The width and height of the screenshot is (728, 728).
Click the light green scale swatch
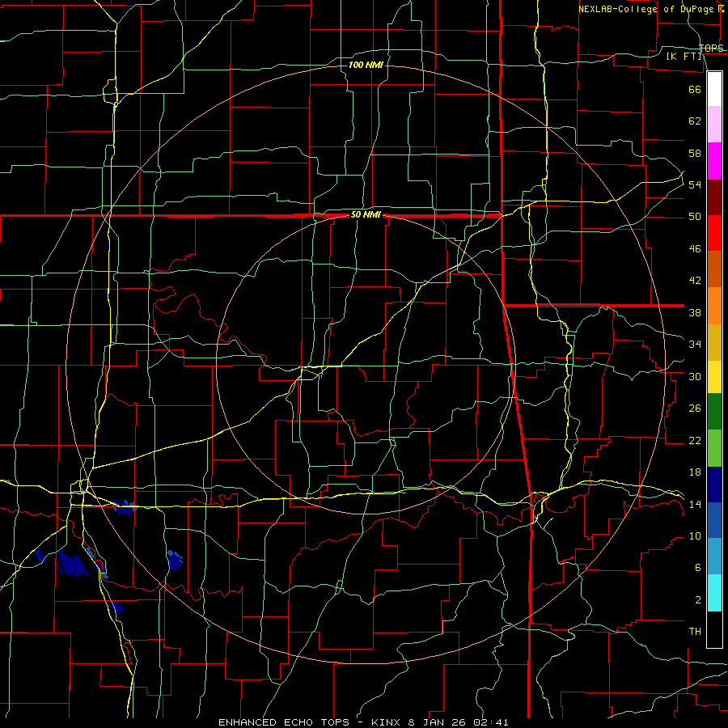[714, 448]
